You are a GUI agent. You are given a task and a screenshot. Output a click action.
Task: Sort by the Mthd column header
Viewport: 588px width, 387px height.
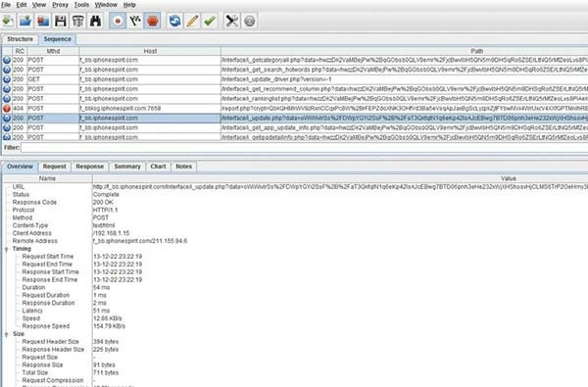53,51
